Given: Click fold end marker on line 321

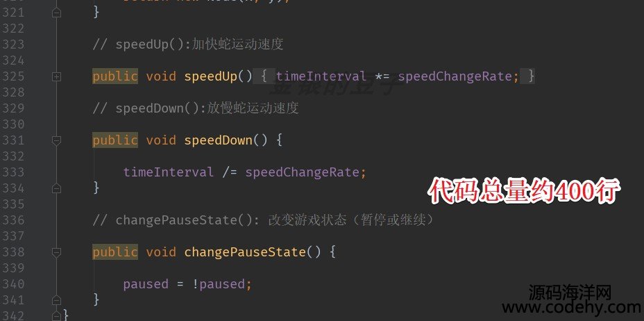Looking at the screenshot, I should pos(57,13).
